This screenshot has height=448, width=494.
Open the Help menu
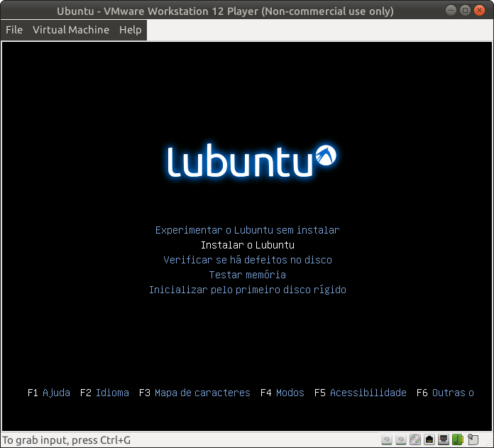coord(131,30)
